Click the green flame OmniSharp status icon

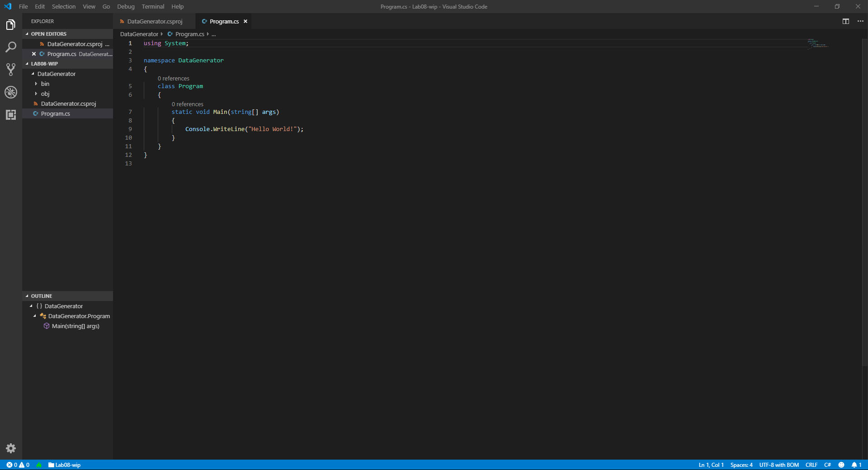pyautogui.click(x=39, y=465)
